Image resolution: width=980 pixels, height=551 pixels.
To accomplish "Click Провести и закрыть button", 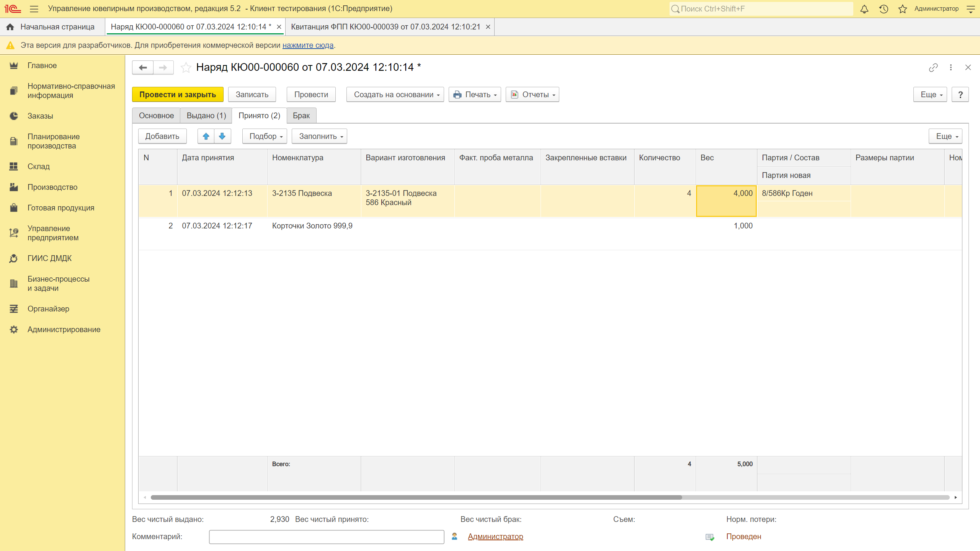I will point(178,95).
